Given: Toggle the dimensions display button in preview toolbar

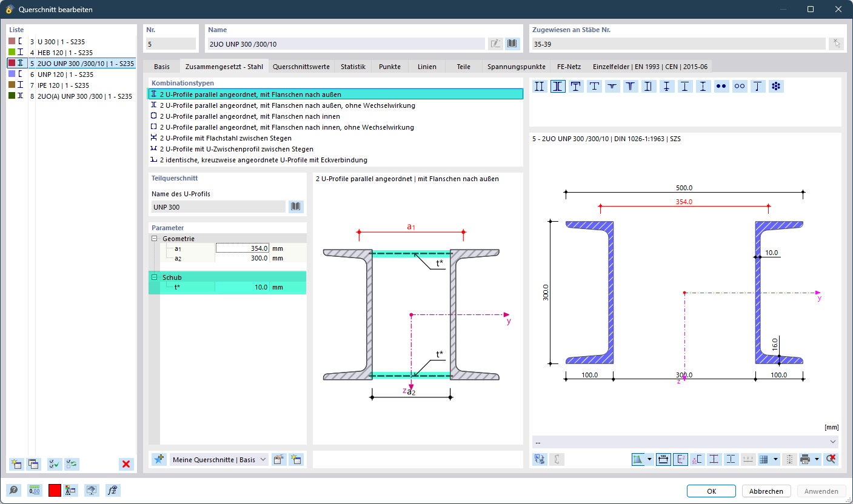Looking at the screenshot, I should click(x=663, y=459).
